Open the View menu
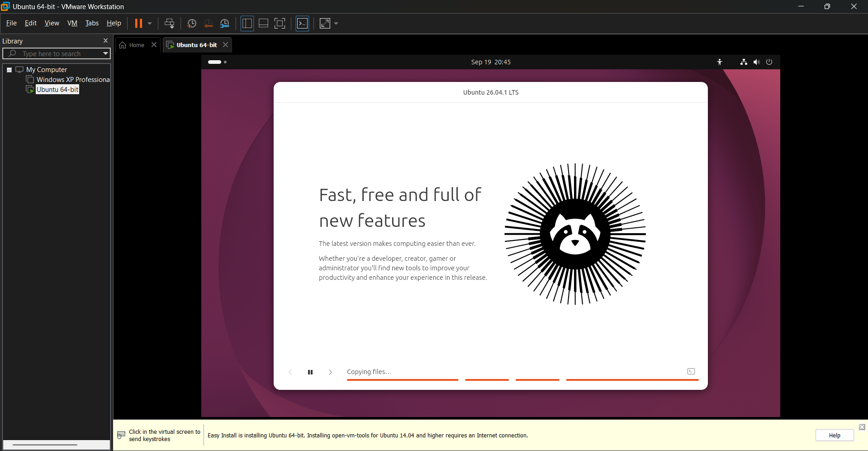 click(52, 23)
